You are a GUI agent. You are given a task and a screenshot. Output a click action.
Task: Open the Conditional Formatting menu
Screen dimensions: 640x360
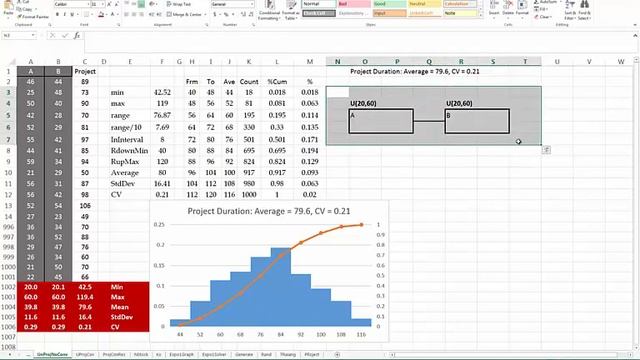(x=269, y=11)
